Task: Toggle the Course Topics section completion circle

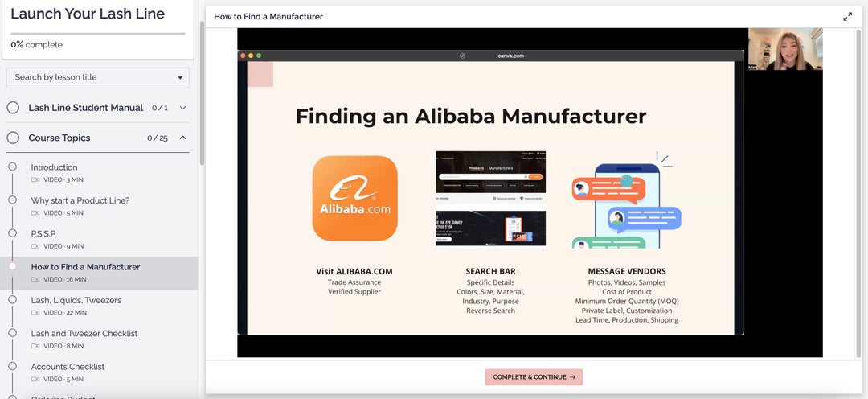Action: coord(13,138)
